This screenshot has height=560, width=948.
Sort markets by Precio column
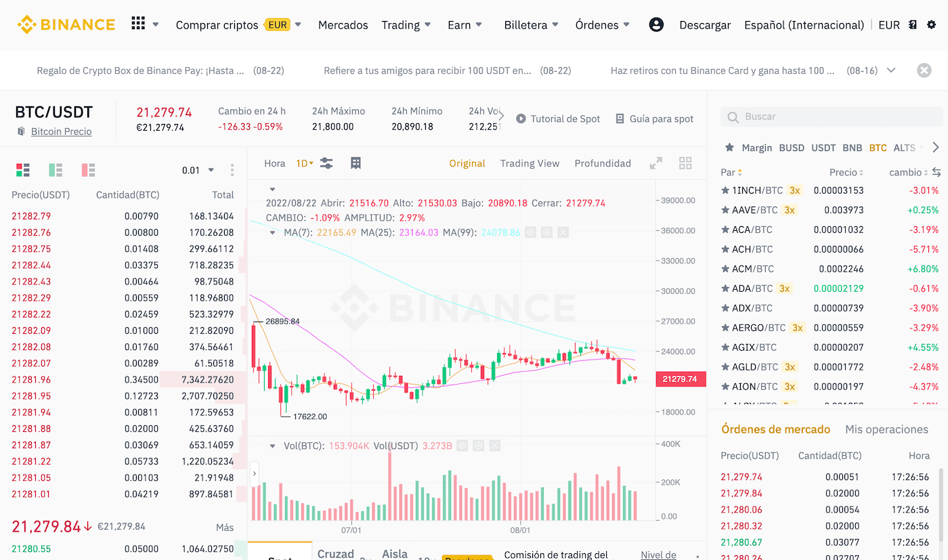coord(846,172)
